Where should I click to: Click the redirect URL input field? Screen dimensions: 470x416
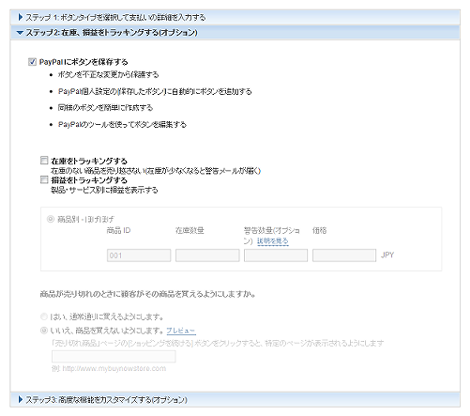[114, 356]
